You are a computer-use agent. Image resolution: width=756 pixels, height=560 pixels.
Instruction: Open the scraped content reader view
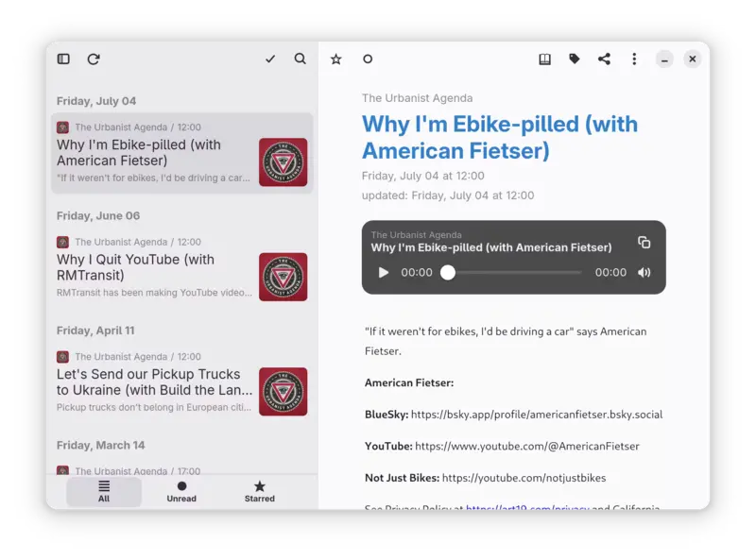coord(544,59)
